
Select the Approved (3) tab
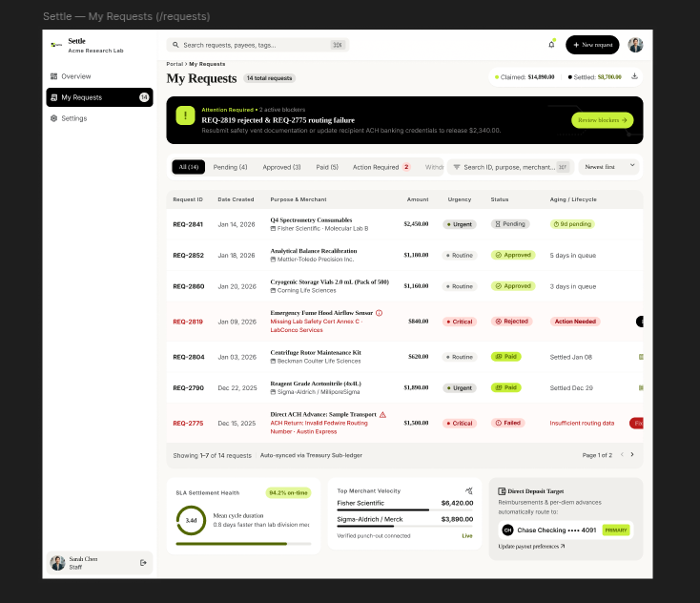(281, 167)
